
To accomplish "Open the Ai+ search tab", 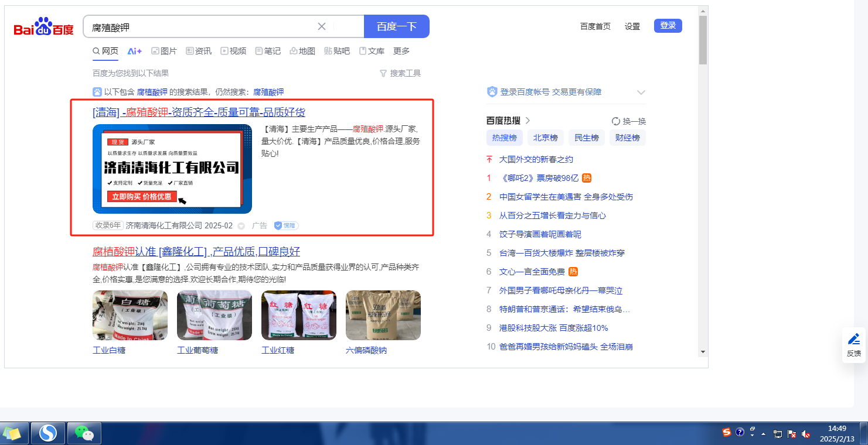I will click(x=135, y=51).
